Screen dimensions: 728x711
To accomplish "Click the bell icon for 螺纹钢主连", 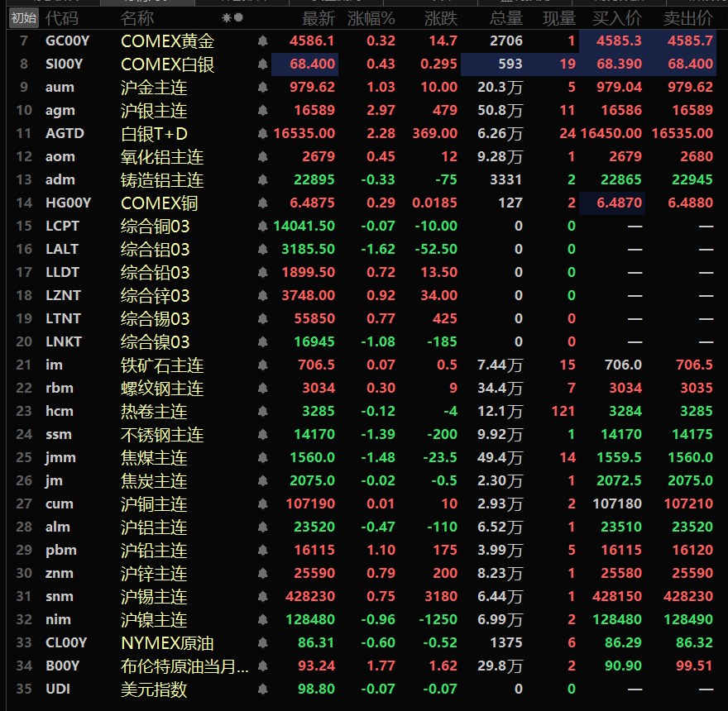I will coord(263,389).
